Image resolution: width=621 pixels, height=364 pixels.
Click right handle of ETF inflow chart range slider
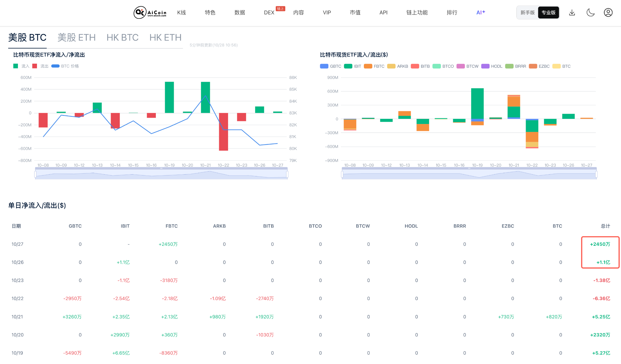tap(596, 174)
